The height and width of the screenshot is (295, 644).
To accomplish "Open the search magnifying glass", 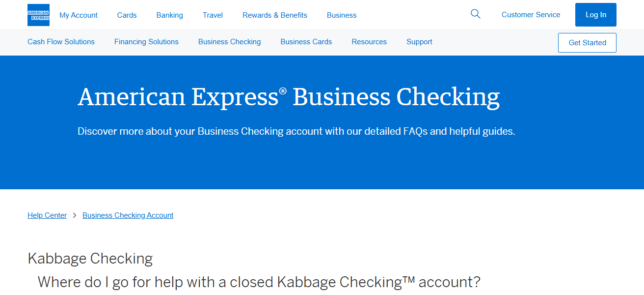I will pos(475,14).
